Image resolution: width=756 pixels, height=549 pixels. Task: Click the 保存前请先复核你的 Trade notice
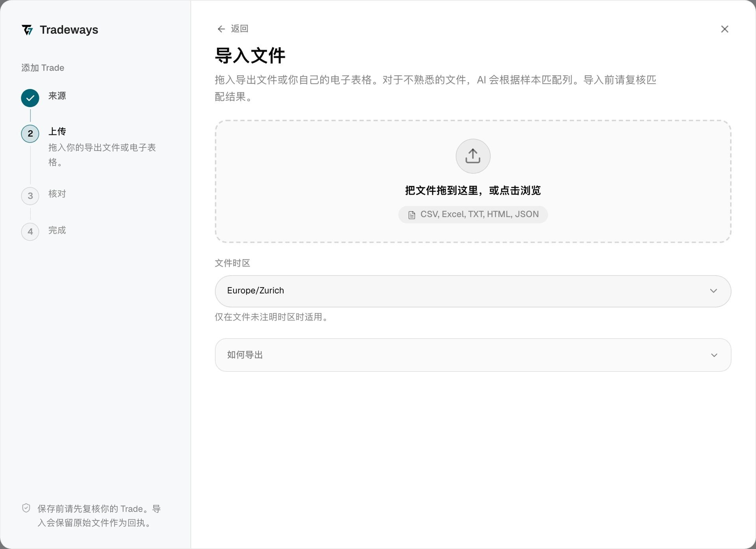[x=99, y=516]
